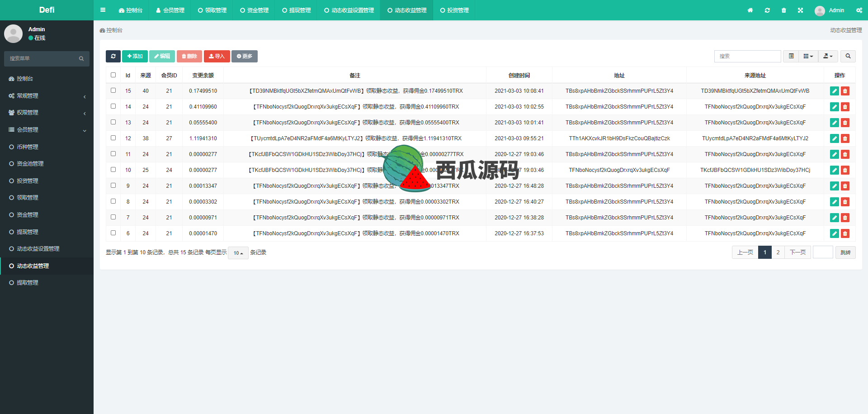Sort by 变更余额 column header
Image resolution: width=868 pixels, height=414 pixels.
(203, 76)
